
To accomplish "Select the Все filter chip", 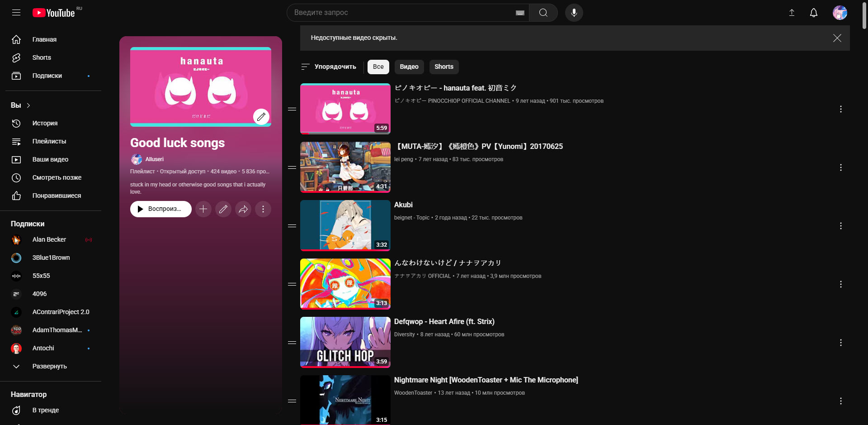I will [378, 67].
